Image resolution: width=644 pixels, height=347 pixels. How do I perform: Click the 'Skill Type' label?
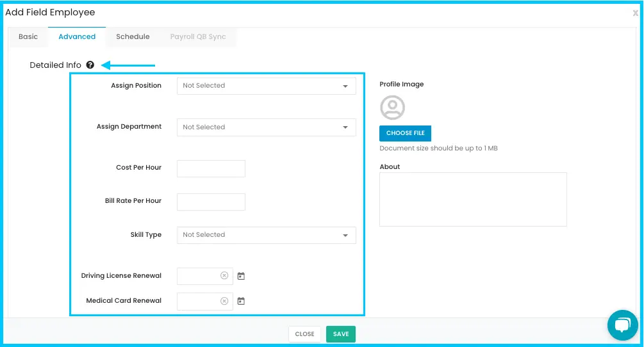coord(146,234)
